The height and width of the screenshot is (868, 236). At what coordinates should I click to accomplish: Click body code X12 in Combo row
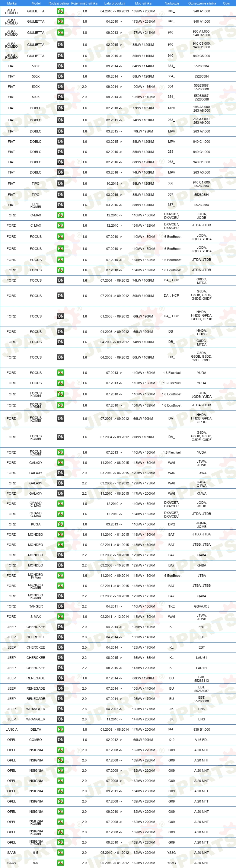click(x=172, y=740)
